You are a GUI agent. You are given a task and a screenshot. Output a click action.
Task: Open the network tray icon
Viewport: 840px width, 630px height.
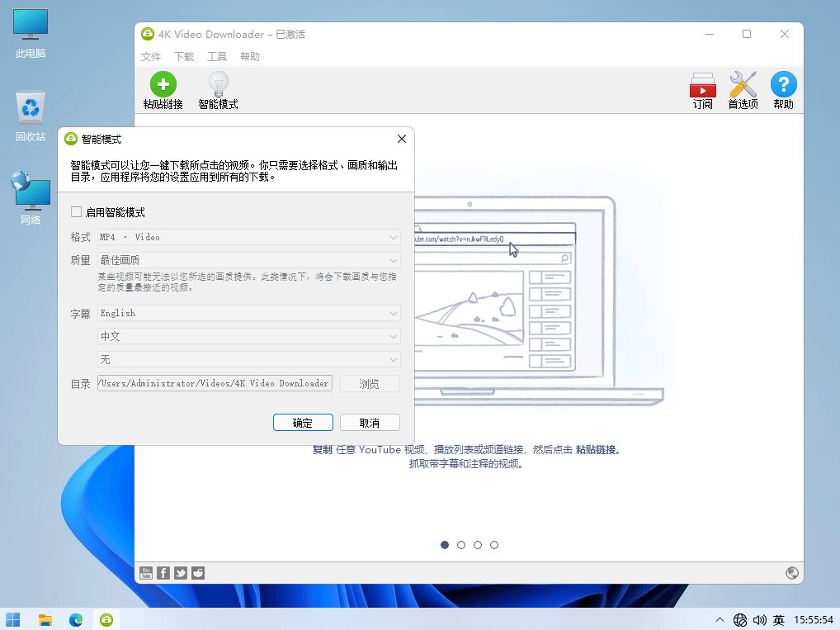[x=740, y=620]
